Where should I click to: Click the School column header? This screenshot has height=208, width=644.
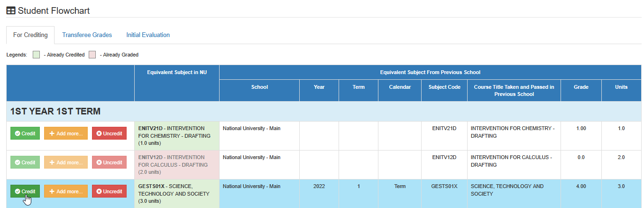click(x=259, y=87)
